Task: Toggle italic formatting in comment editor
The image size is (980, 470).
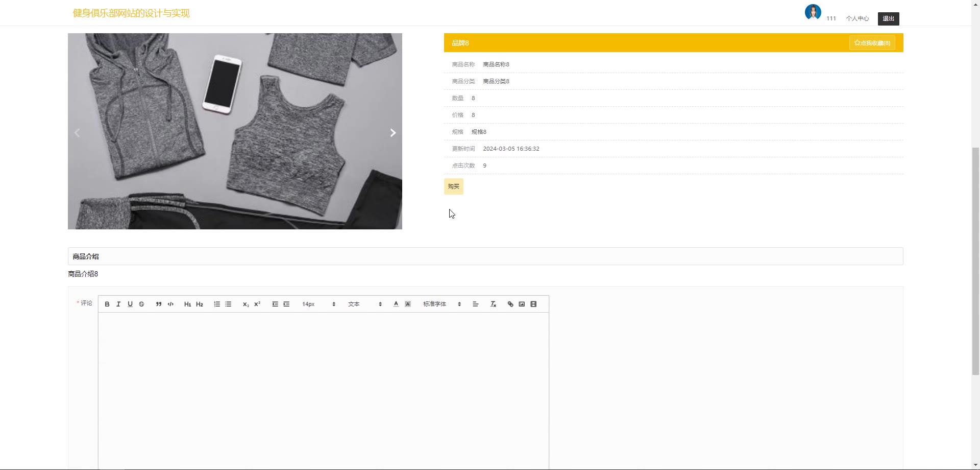Action: pyautogui.click(x=118, y=304)
